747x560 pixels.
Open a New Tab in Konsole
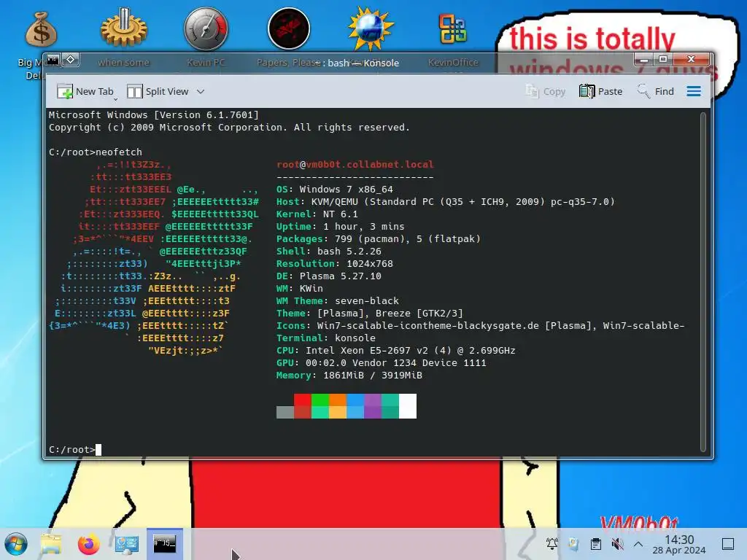[85, 91]
